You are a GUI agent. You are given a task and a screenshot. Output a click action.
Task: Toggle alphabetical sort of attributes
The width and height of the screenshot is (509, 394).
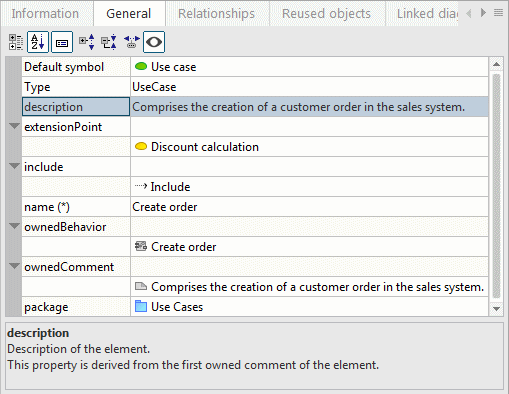tap(38, 42)
